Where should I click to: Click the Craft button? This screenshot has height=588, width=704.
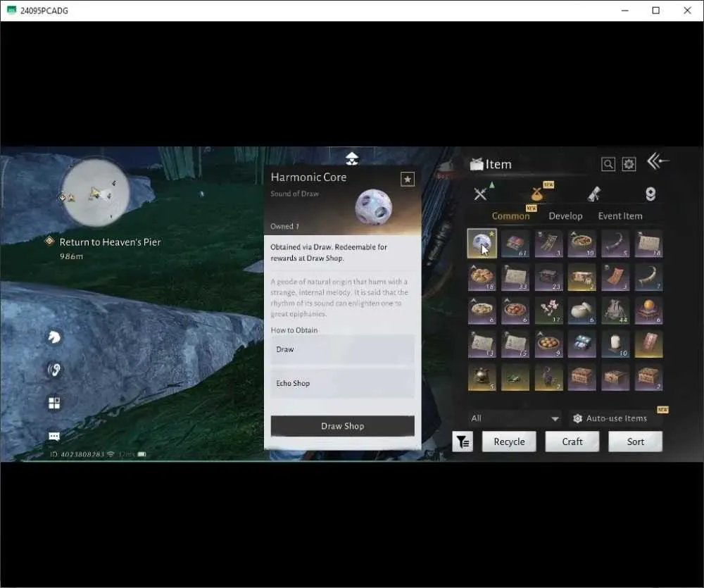coord(572,442)
